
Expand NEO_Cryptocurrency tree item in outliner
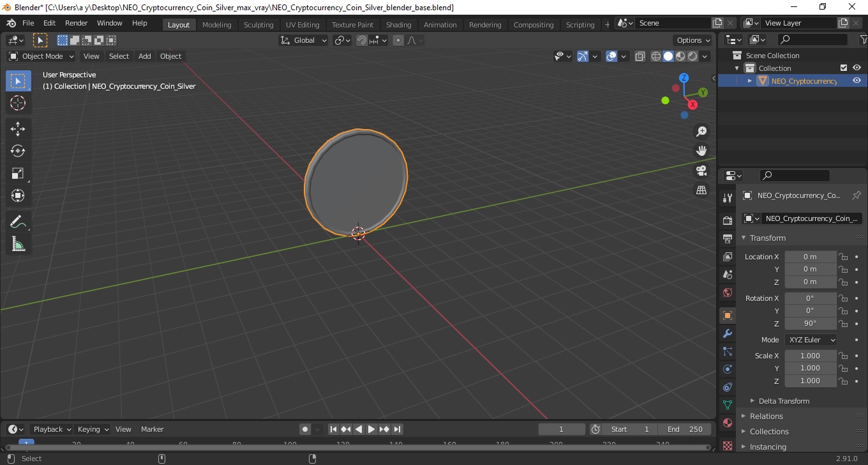point(750,80)
